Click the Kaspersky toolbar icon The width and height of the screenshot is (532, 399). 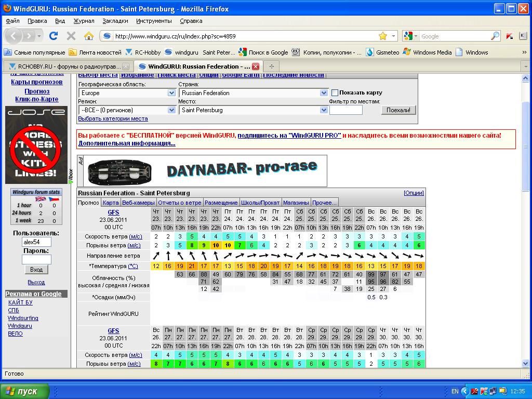tap(509, 36)
